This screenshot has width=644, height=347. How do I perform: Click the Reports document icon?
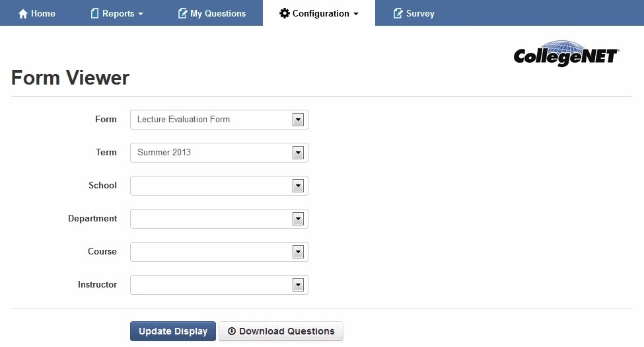pos(94,13)
